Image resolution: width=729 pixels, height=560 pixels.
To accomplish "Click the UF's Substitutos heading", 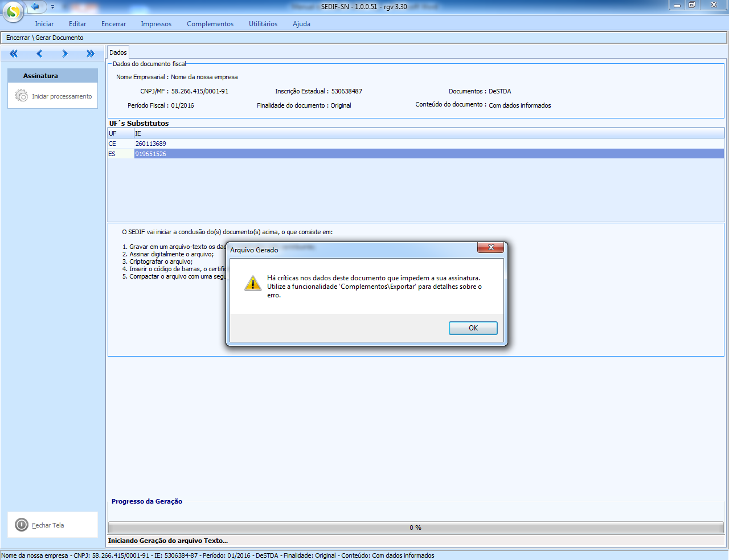I will click(x=139, y=123).
